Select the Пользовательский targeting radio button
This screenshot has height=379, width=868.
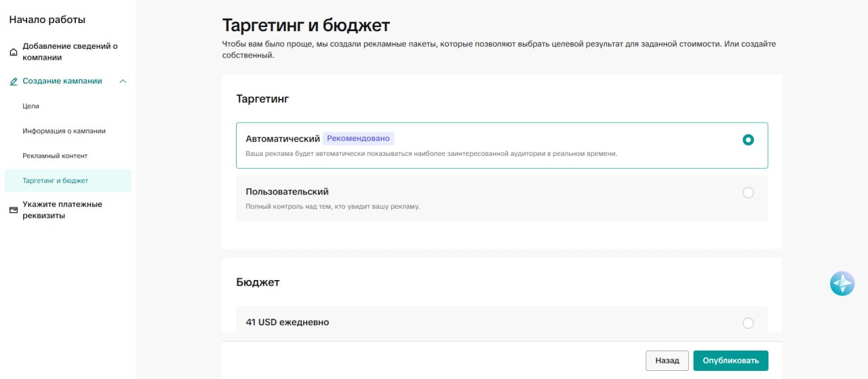click(x=748, y=193)
